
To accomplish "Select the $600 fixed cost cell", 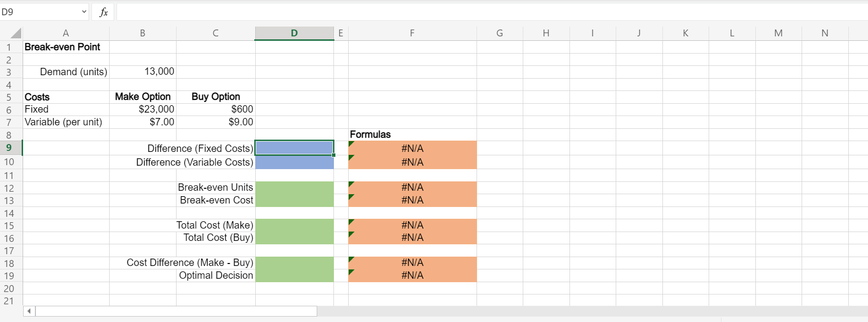I will [215, 109].
